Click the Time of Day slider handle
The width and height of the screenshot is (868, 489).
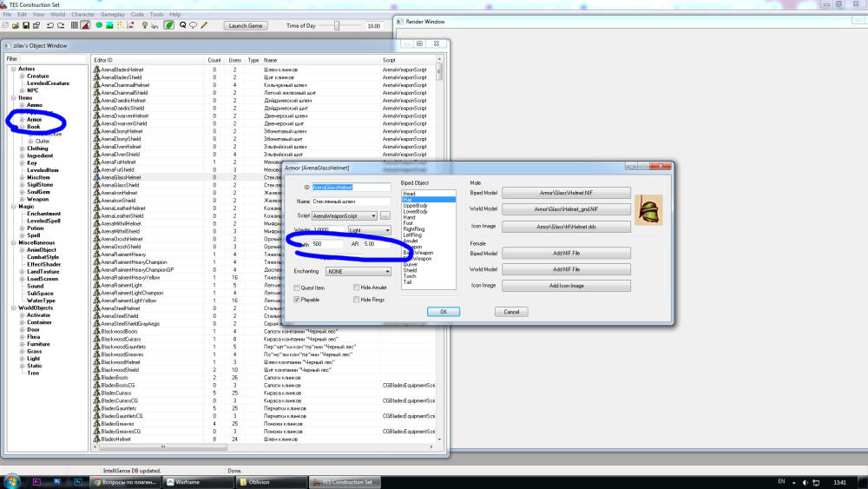337,25
